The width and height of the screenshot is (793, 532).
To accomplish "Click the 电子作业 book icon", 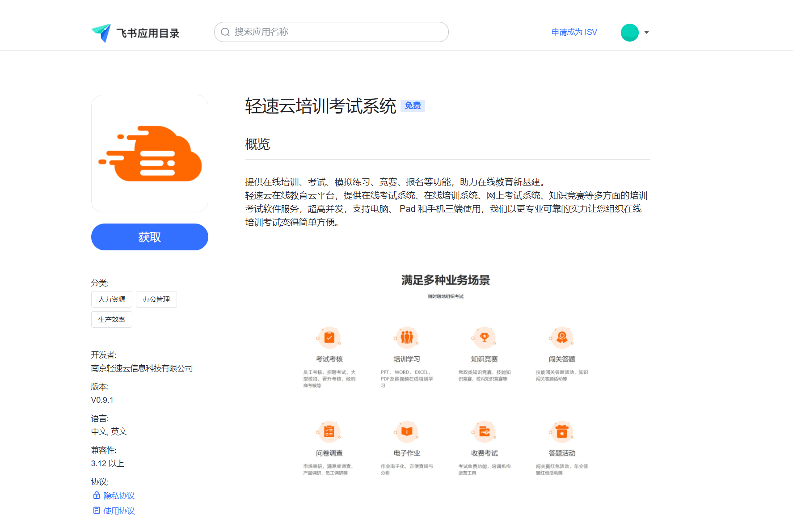I will pos(406,431).
